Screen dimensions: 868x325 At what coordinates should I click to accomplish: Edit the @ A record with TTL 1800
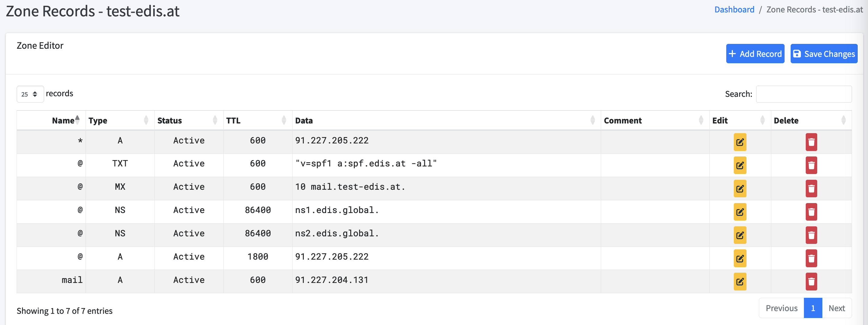point(740,258)
